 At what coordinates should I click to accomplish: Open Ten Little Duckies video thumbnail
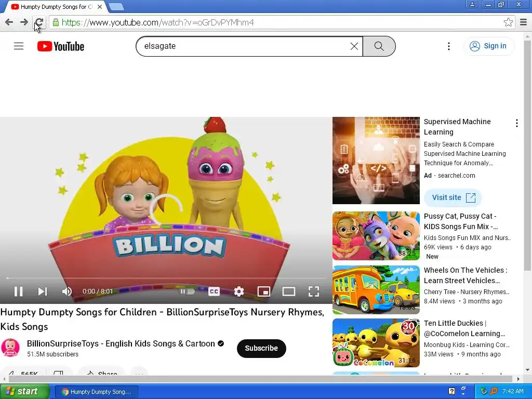tap(376, 343)
